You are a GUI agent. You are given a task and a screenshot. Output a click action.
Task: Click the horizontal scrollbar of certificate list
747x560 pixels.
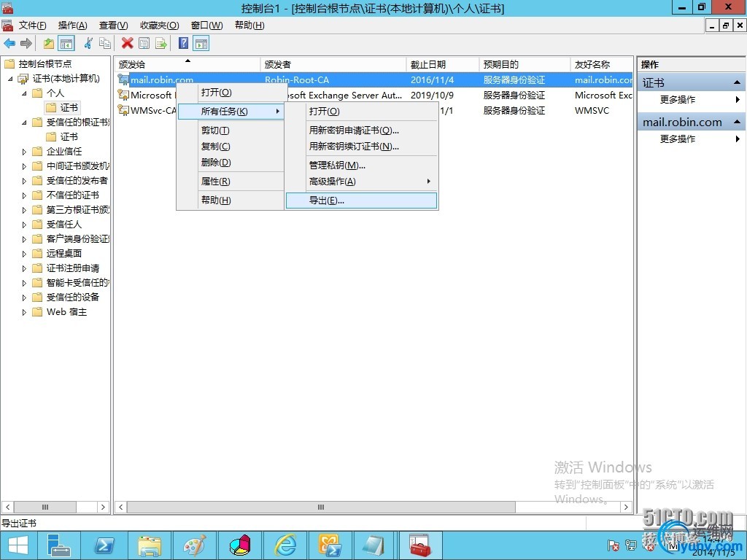point(373,507)
